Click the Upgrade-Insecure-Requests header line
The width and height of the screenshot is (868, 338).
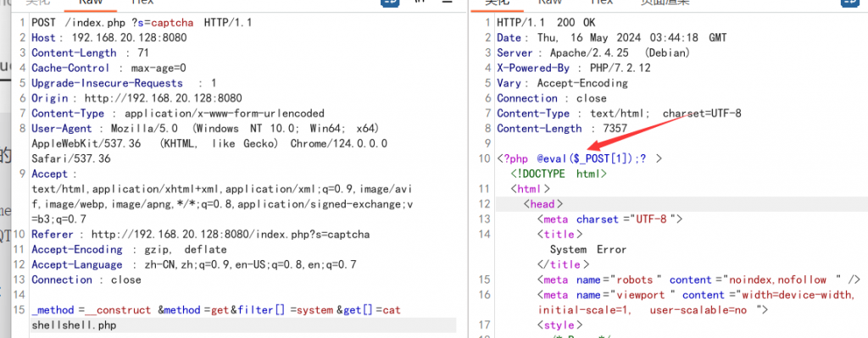click(x=124, y=83)
